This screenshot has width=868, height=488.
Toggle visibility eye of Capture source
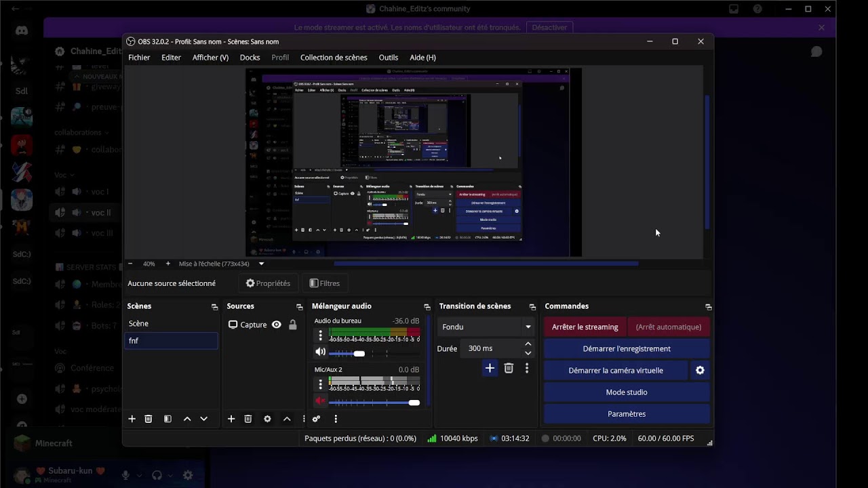277,325
